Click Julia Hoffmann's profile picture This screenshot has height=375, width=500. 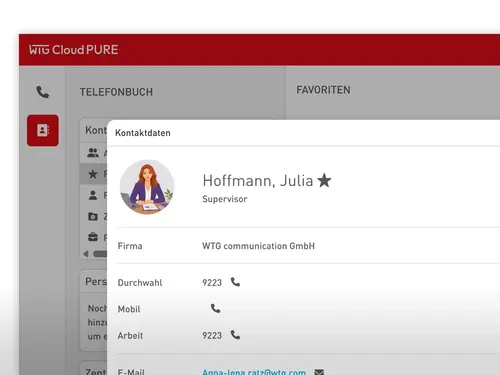(147, 187)
